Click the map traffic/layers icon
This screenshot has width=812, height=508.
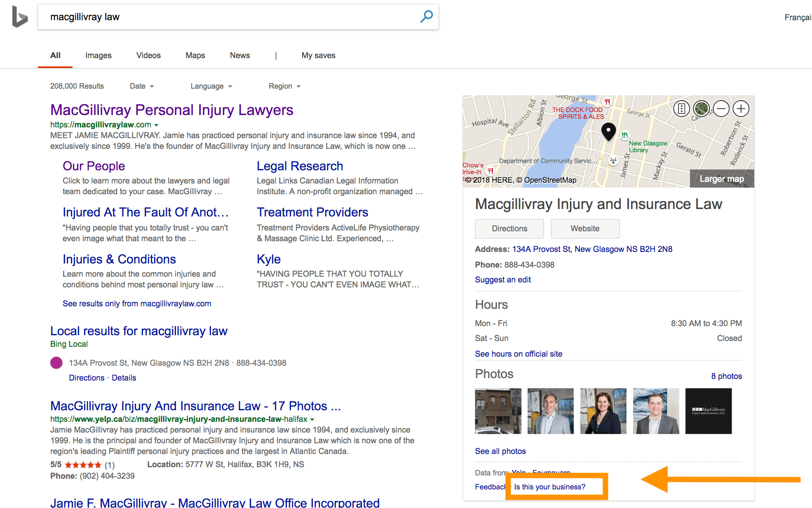coord(682,109)
